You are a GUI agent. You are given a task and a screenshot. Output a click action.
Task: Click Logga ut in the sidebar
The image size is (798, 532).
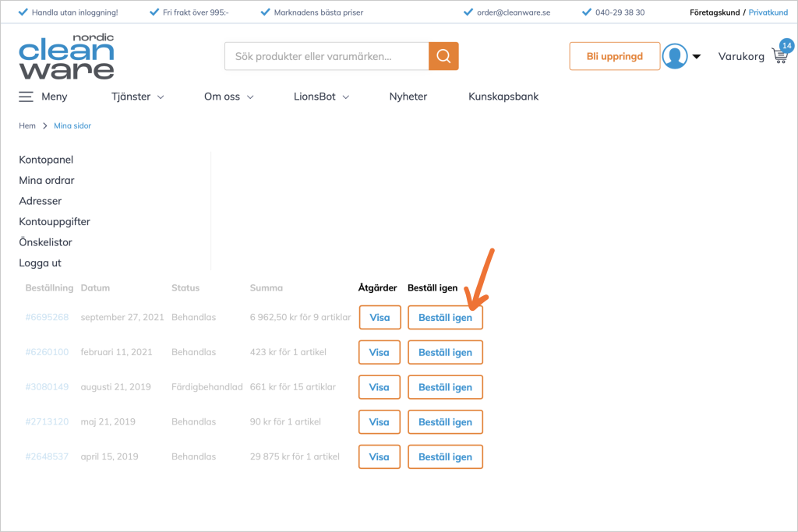point(40,262)
